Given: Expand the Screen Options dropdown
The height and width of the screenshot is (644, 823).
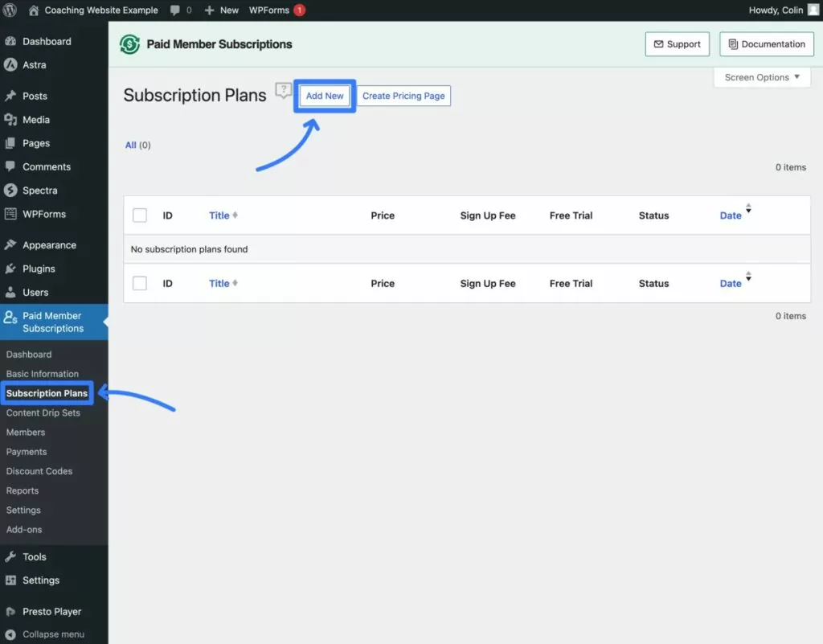Looking at the screenshot, I should point(762,77).
